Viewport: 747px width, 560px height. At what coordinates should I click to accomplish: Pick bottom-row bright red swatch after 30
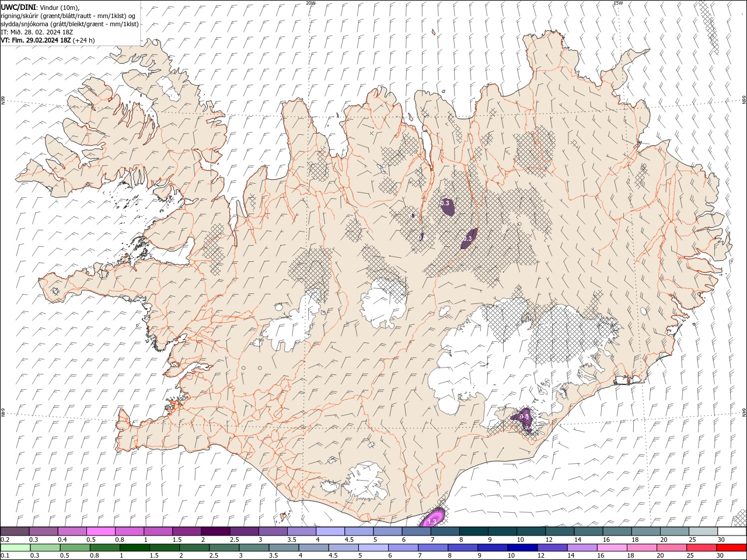(x=732, y=548)
